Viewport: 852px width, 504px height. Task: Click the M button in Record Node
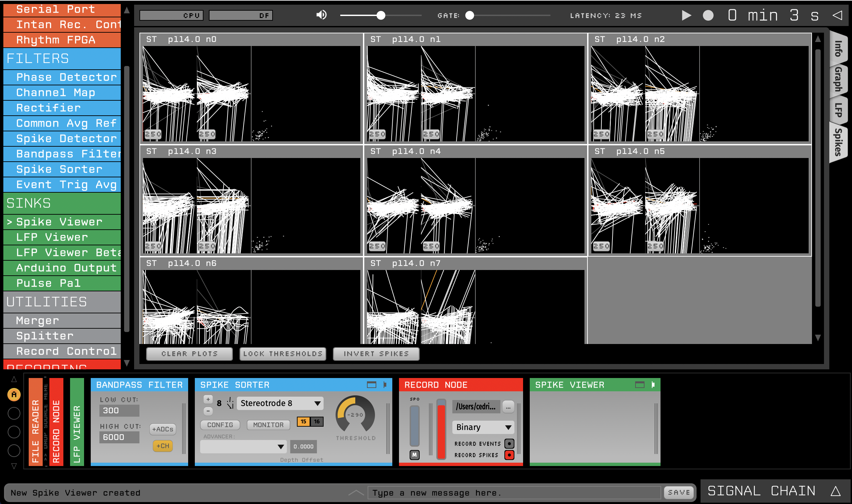point(414,455)
